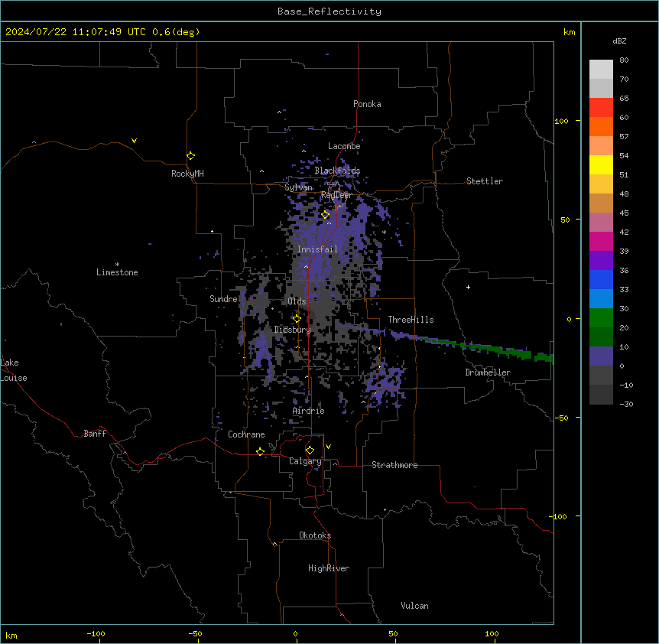Click the ThreeHills city label
659x644 pixels.
[411, 320]
